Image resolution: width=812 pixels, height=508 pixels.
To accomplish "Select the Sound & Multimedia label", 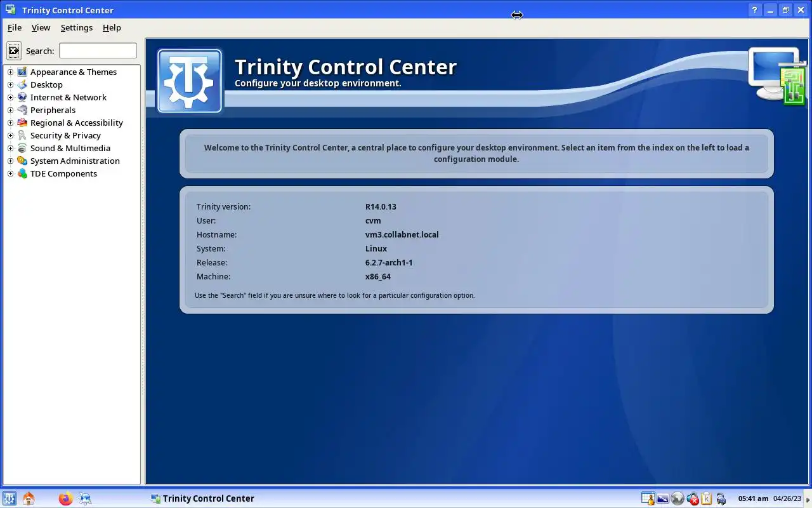I will 70,148.
